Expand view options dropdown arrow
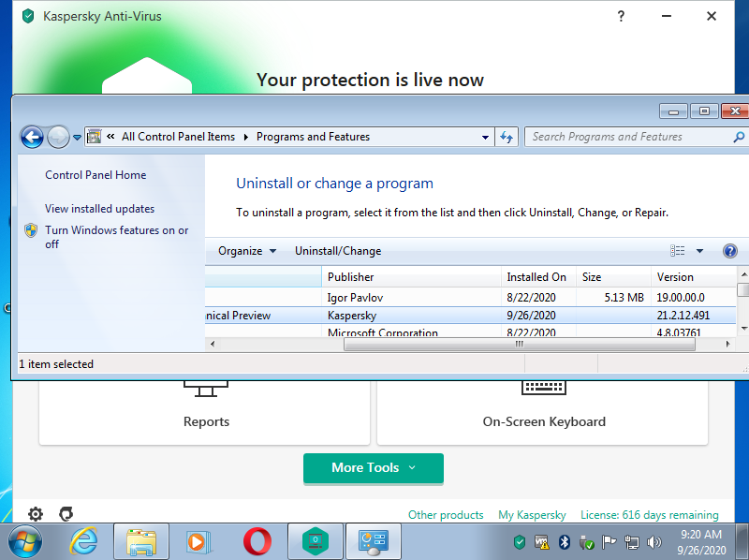The image size is (749, 560). [699, 251]
